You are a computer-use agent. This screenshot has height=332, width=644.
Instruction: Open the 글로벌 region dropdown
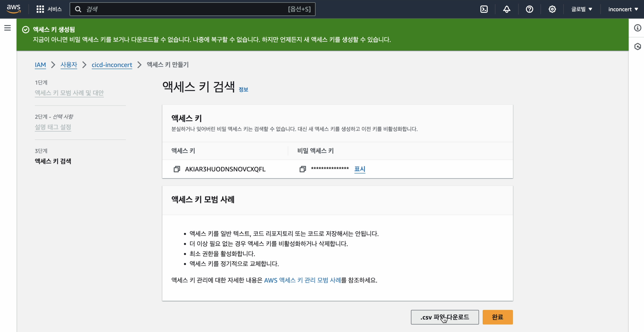[582, 9]
